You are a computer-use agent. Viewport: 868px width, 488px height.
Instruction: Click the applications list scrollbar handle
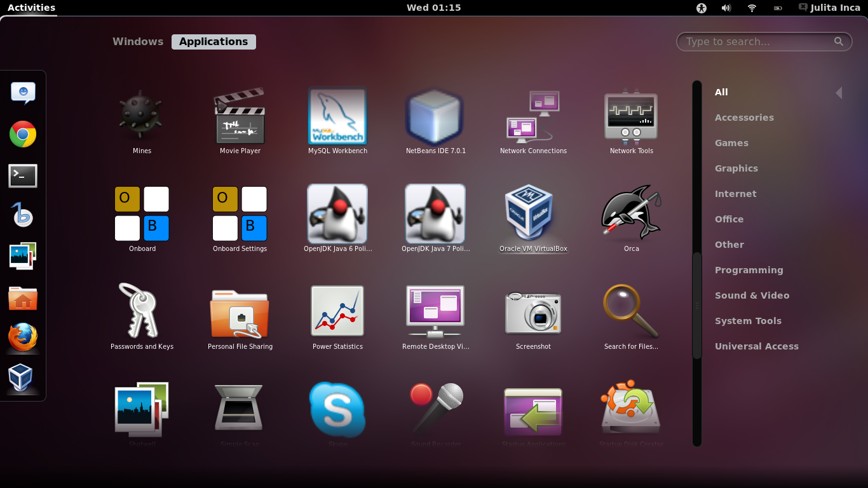point(697,306)
